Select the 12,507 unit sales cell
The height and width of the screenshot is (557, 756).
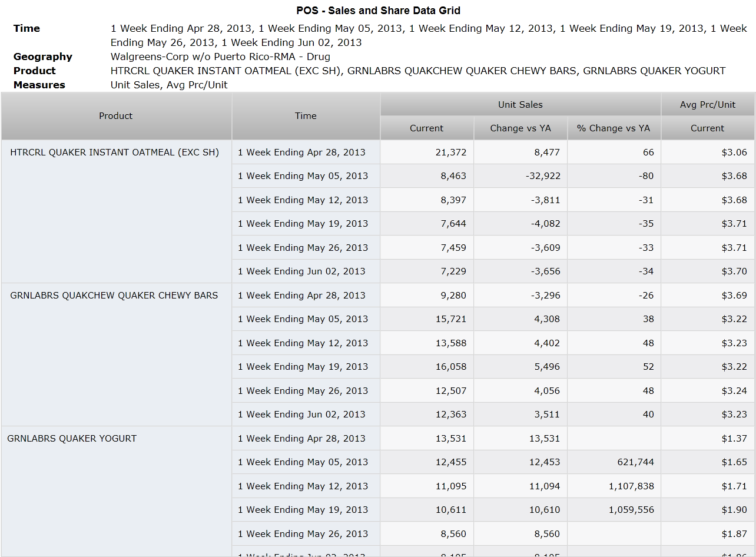[x=427, y=390]
